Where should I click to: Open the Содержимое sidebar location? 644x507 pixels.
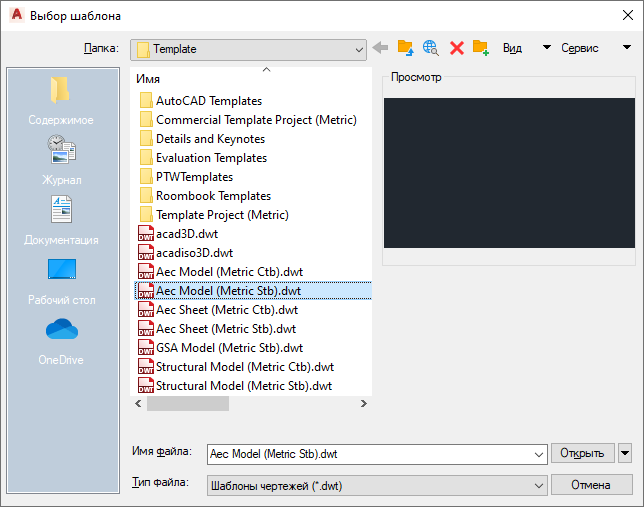[61, 101]
